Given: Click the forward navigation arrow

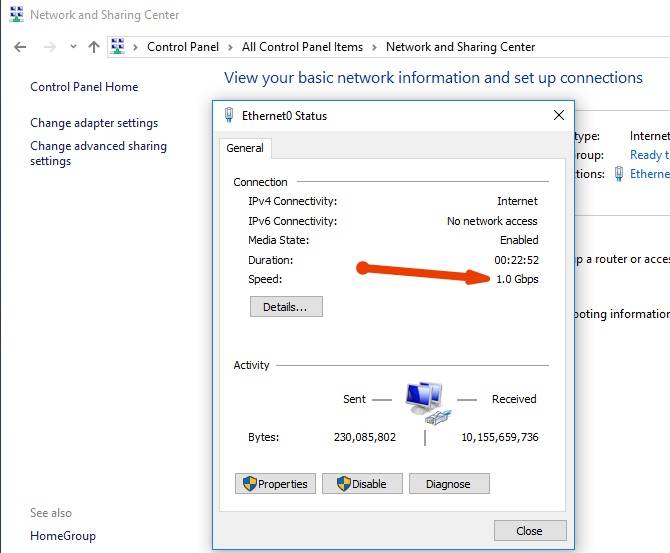Looking at the screenshot, I should click(49, 47).
